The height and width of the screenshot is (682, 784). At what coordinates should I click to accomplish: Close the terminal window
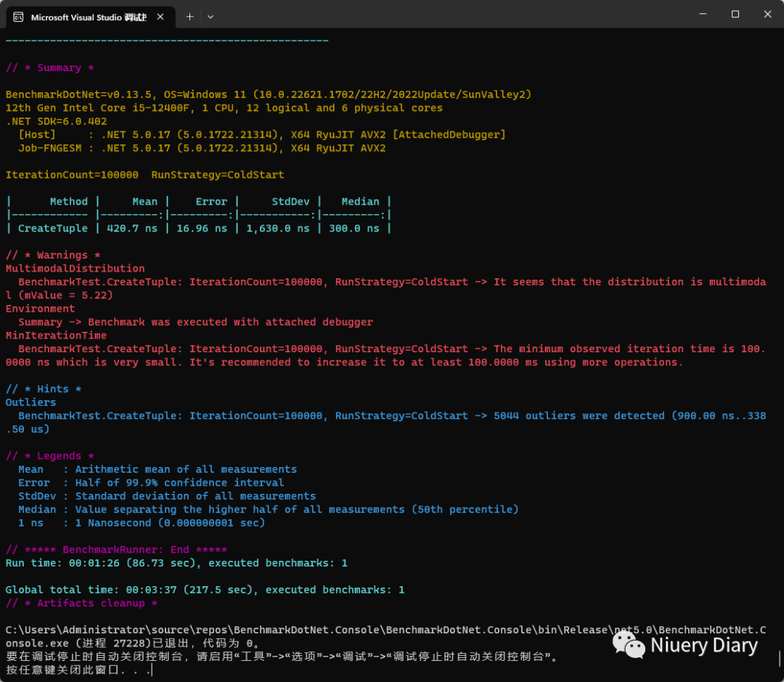767,14
